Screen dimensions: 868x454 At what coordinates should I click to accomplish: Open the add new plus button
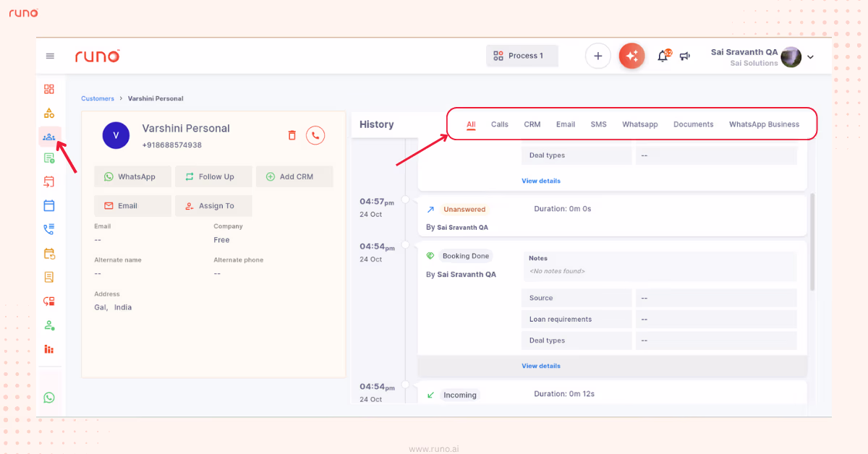[x=598, y=56]
